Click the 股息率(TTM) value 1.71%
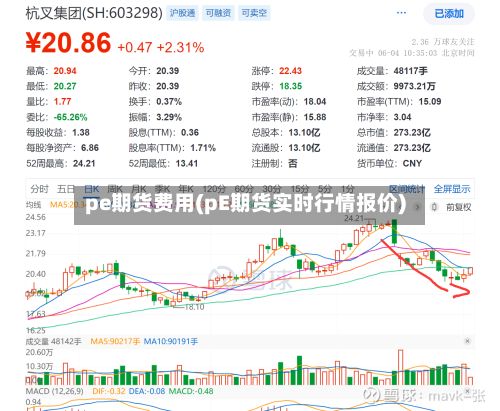Screen dimensions: 500x411 203,148
